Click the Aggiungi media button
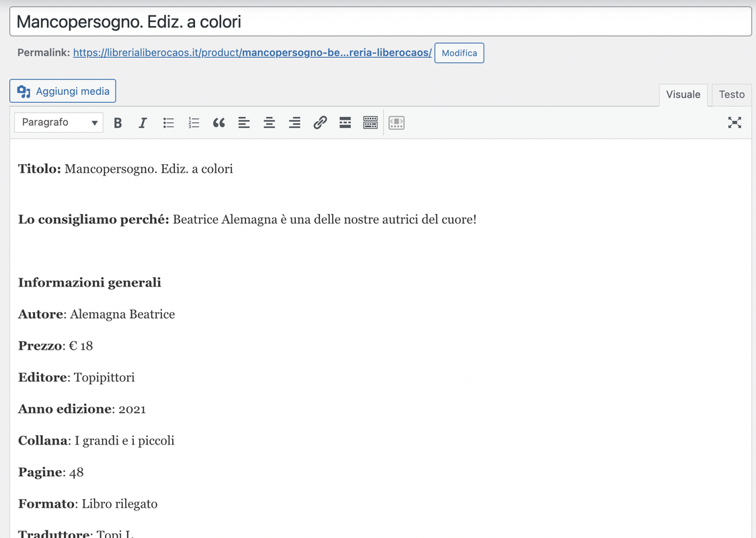The image size is (756, 538). click(63, 91)
